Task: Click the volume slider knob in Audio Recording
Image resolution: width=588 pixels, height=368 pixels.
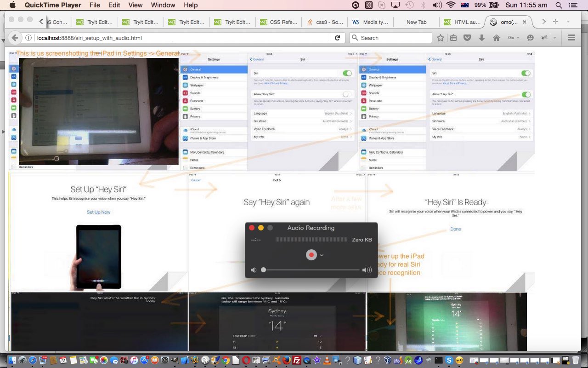Action: pyautogui.click(x=263, y=270)
